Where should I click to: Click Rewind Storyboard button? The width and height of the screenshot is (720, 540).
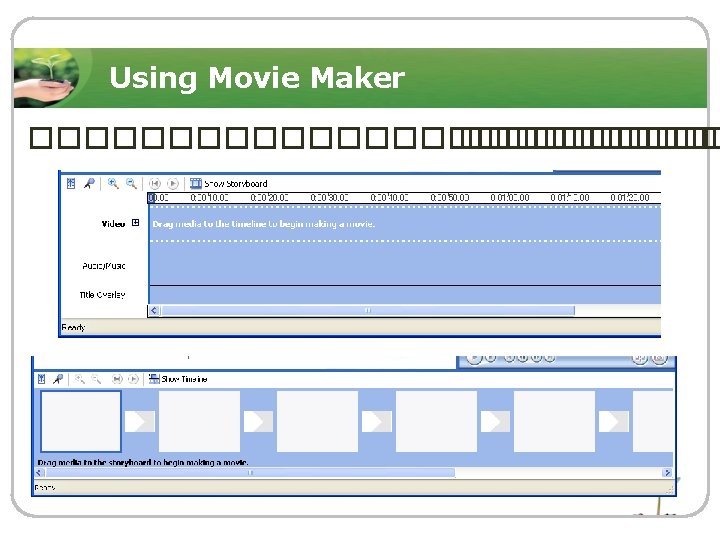point(117,379)
